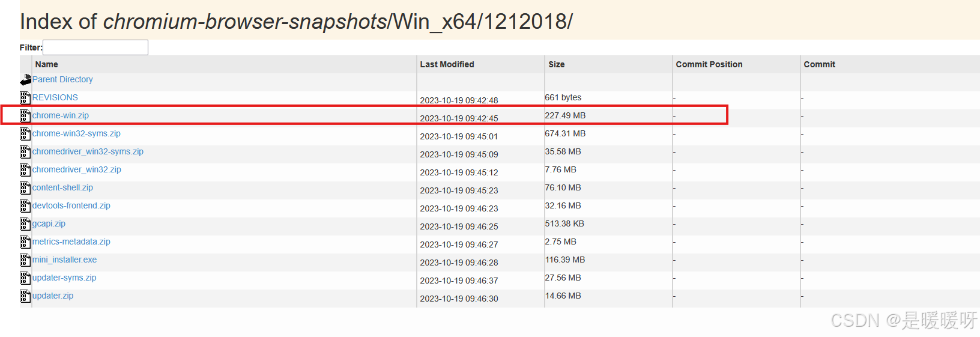The height and width of the screenshot is (337, 980).
Task: Download chrome-win32-syms.zip
Action: click(76, 133)
